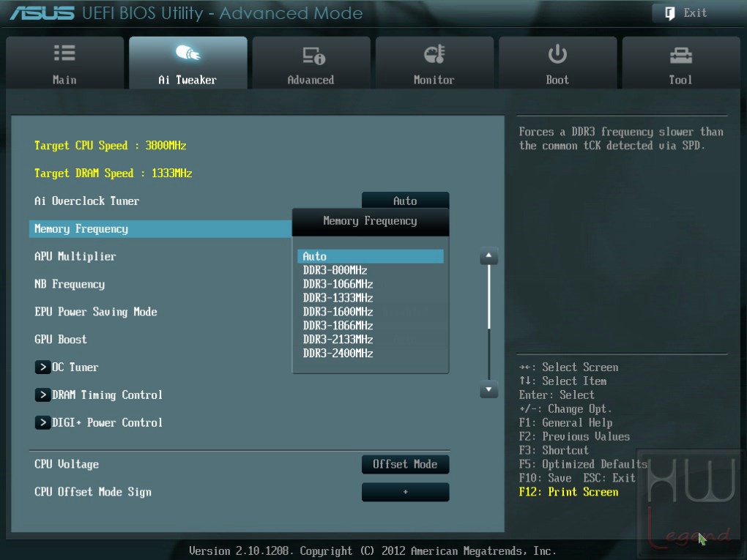The width and height of the screenshot is (747, 560).
Task: Switch to the Ai Tweaker tab
Action: 187,63
